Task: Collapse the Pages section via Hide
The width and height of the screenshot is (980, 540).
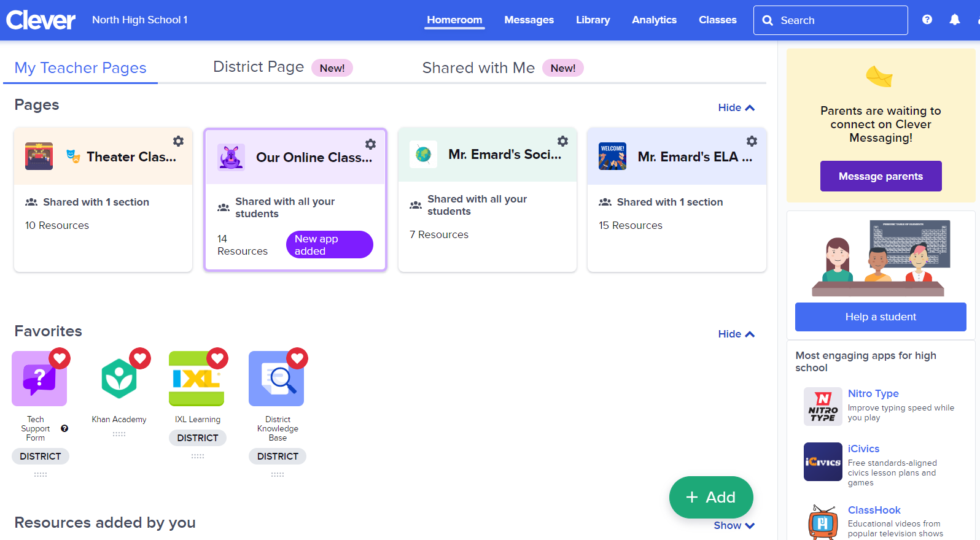Action: [x=736, y=107]
